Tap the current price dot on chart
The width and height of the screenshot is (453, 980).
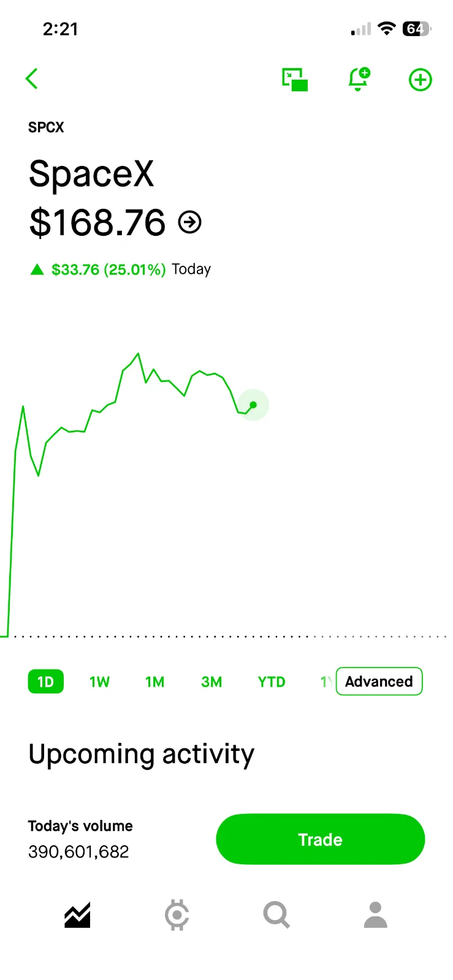[253, 405]
